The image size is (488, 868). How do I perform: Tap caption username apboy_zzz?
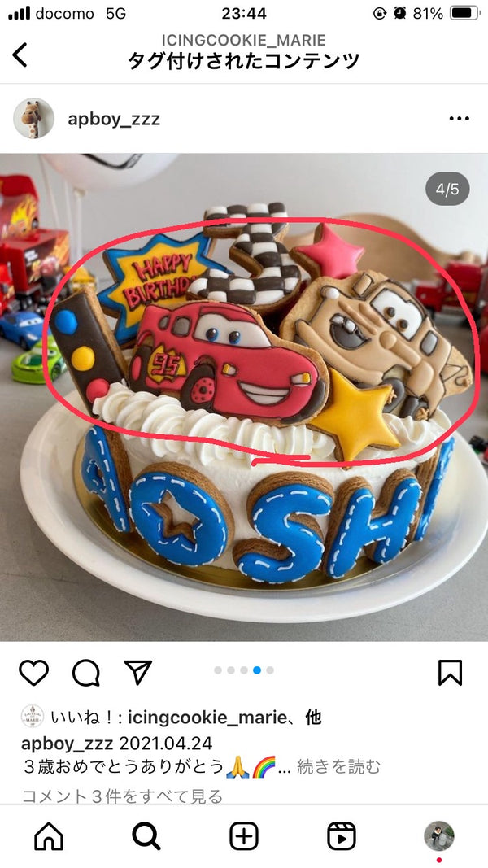point(67,743)
